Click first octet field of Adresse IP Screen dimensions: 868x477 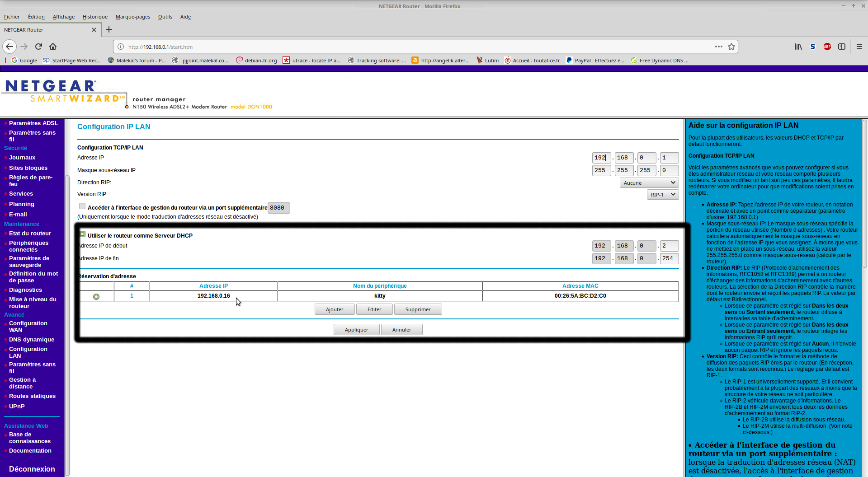click(x=601, y=158)
